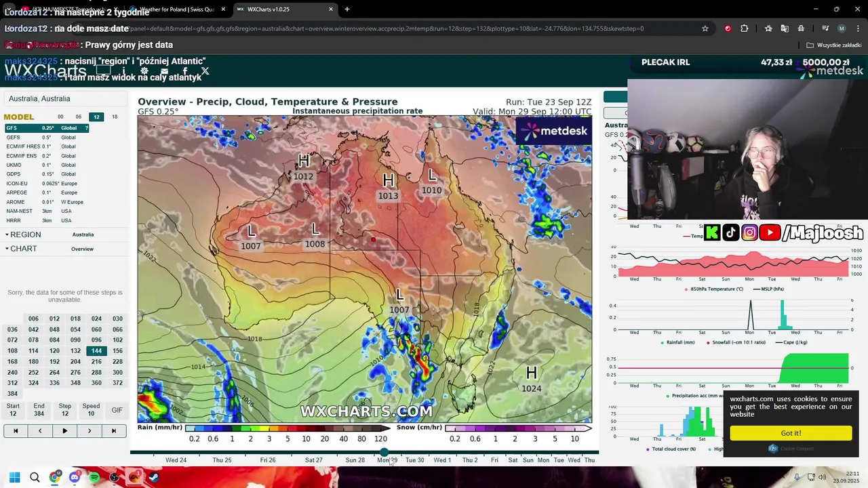Open the Facebook icon in WXCharts header
The width and height of the screenshot is (868, 488).
pos(184,71)
